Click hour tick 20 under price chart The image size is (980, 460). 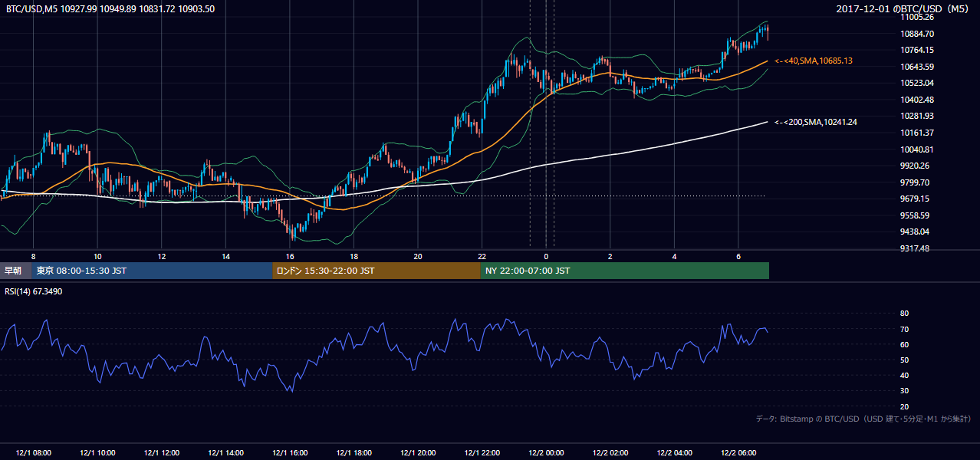pos(418,256)
